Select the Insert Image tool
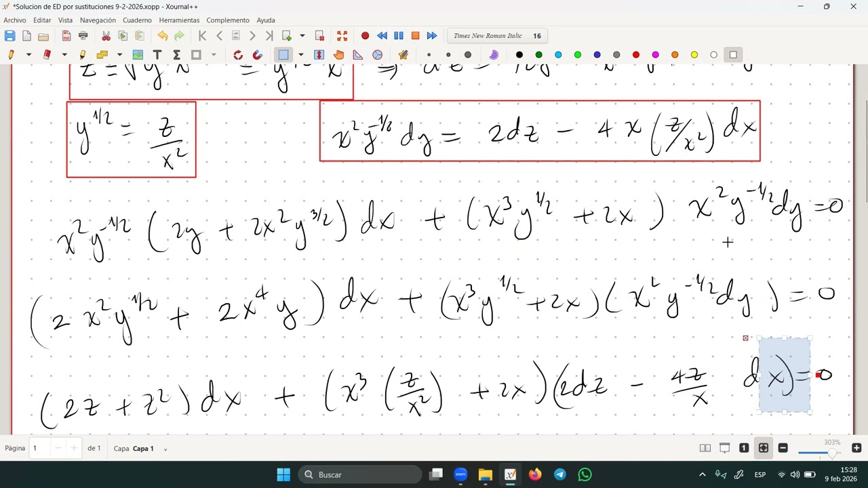 pos(138,55)
